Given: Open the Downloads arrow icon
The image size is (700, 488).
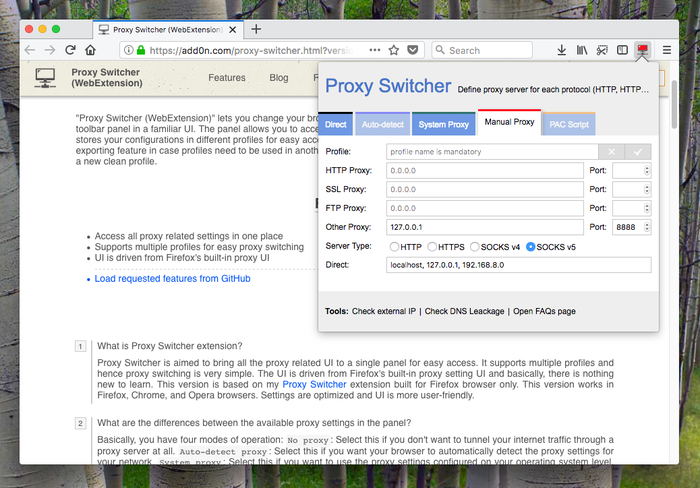Looking at the screenshot, I should click(562, 50).
